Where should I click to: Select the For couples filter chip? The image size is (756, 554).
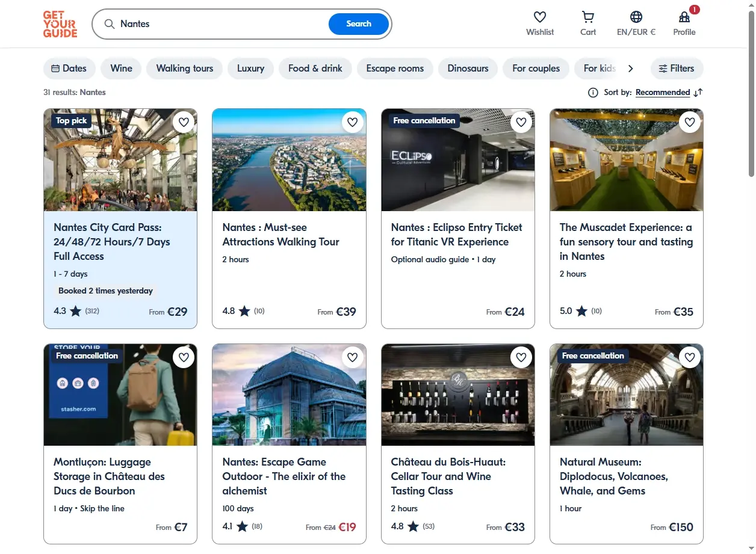pyautogui.click(x=536, y=69)
